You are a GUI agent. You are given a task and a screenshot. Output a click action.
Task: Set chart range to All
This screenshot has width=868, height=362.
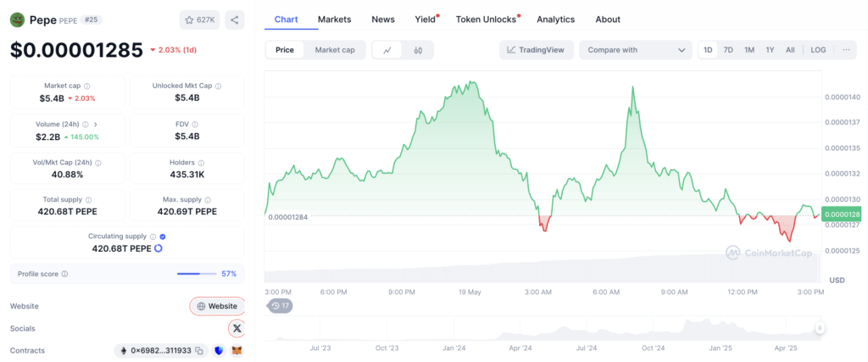coord(790,50)
